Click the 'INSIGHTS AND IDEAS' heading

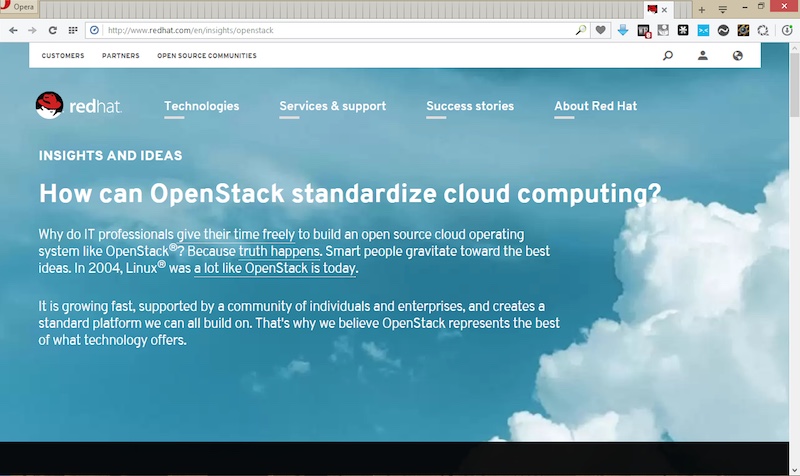[110, 156]
